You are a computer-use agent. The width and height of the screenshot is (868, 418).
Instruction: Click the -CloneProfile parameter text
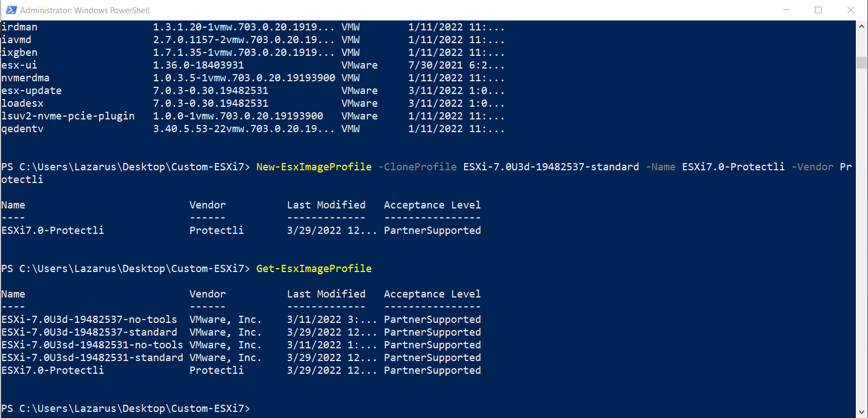tap(417, 167)
